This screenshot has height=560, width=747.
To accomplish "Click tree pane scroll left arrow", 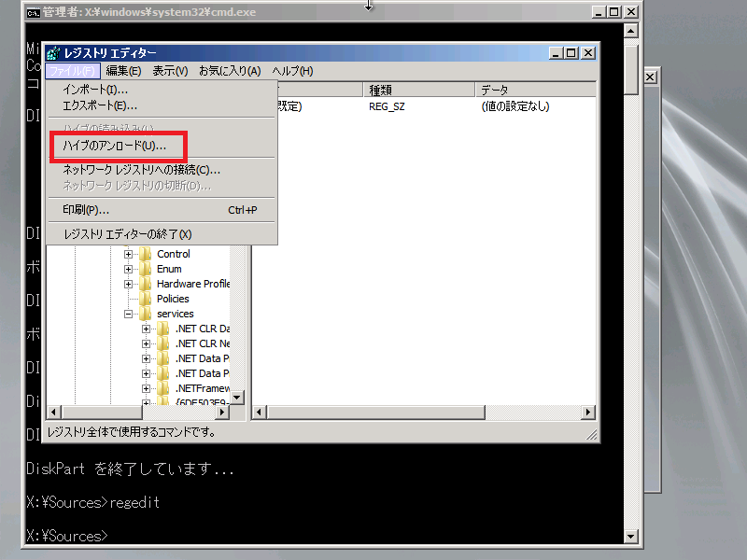I will [x=54, y=413].
